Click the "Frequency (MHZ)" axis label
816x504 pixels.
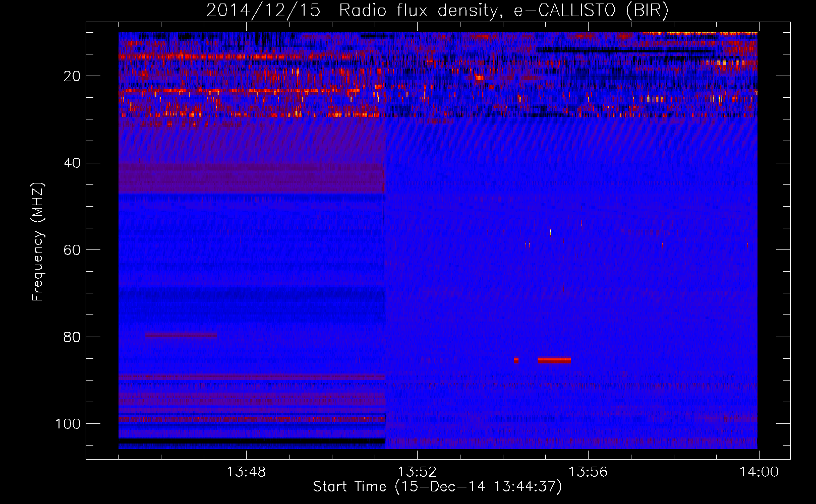click(38, 241)
